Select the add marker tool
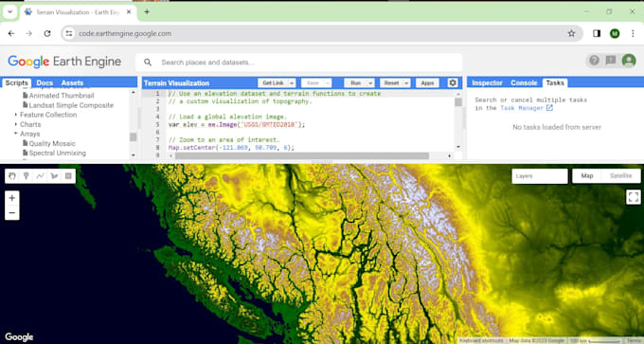Image resolution: width=644 pixels, height=344 pixels. coord(26,176)
